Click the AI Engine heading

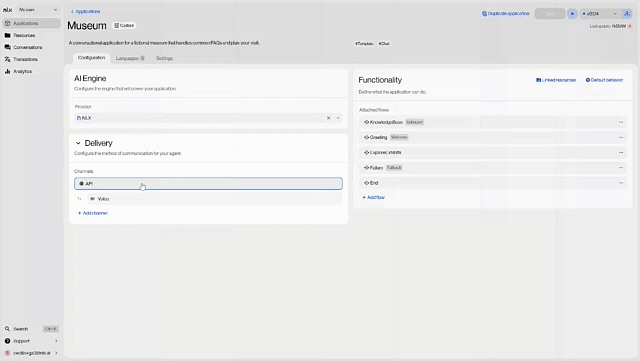(x=90, y=78)
